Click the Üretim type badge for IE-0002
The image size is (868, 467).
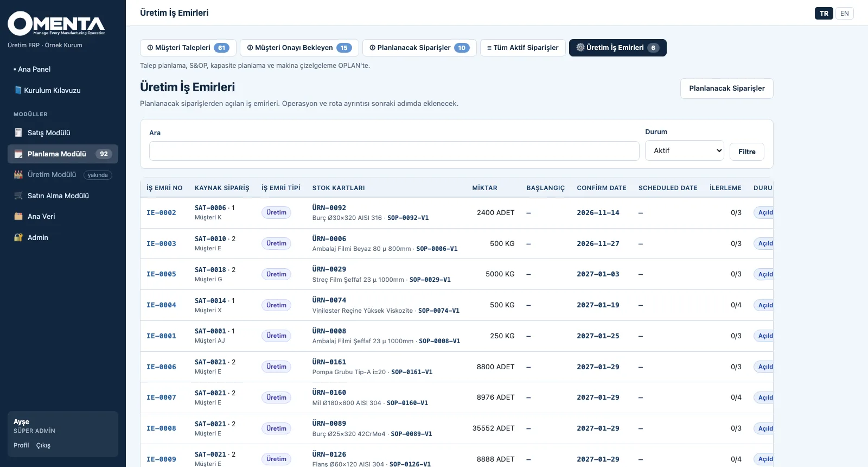[276, 213]
